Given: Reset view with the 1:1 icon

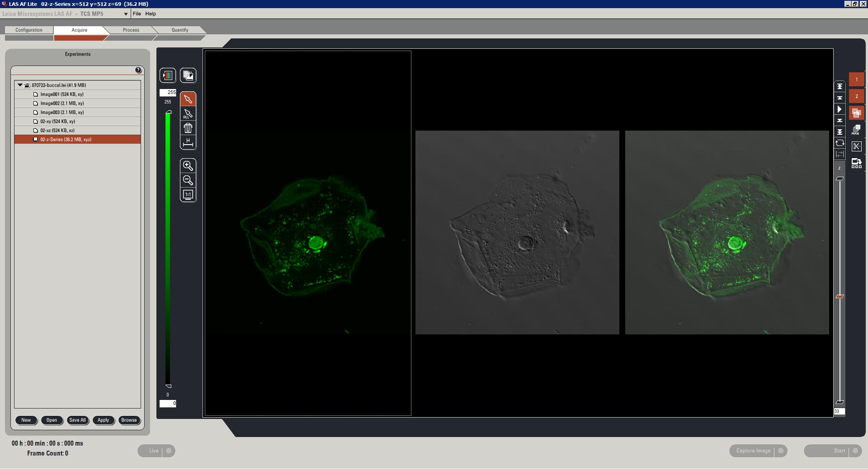Looking at the screenshot, I should 188,195.
